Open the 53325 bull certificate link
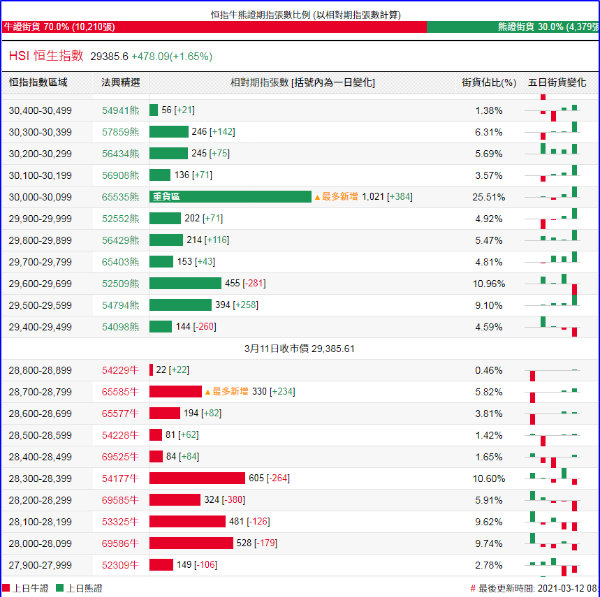The width and height of the screenshot is (600, 597). (x=120, y=522)
